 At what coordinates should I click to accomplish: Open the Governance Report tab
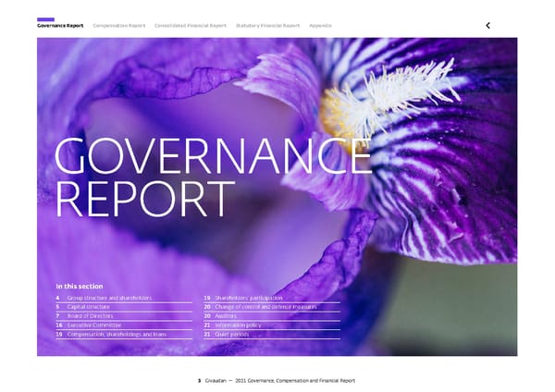click(x=60, y=26)
